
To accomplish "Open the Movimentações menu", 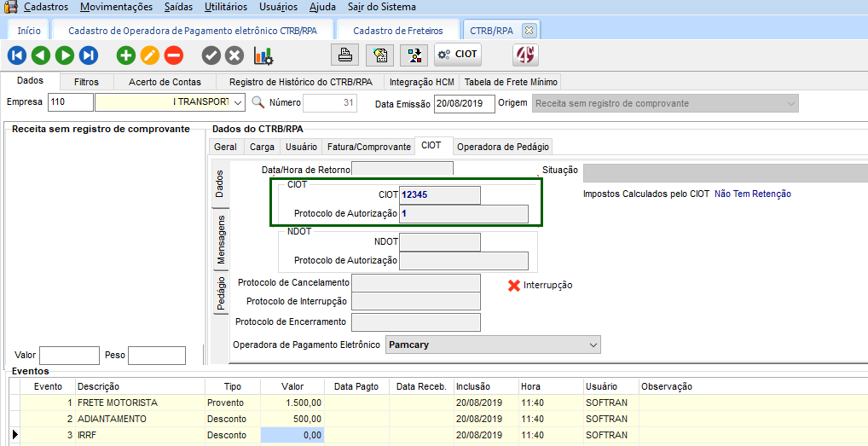I will pyautogui.click(x=117, y=7).
